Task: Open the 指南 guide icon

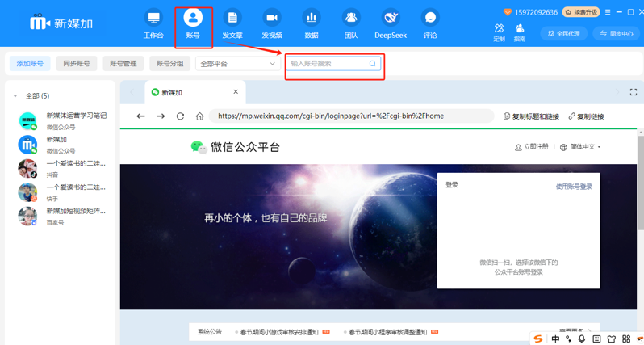Action: coord(520,28)
